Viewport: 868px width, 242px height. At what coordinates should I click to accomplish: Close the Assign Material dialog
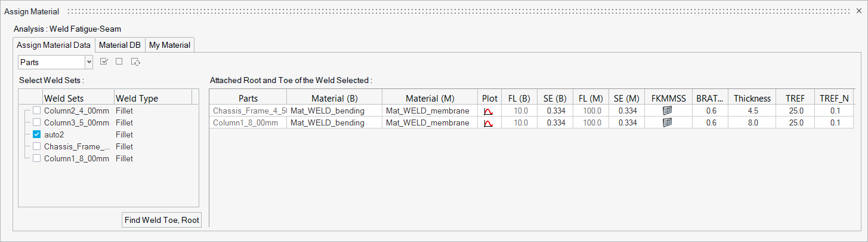(x=858, y=11)
